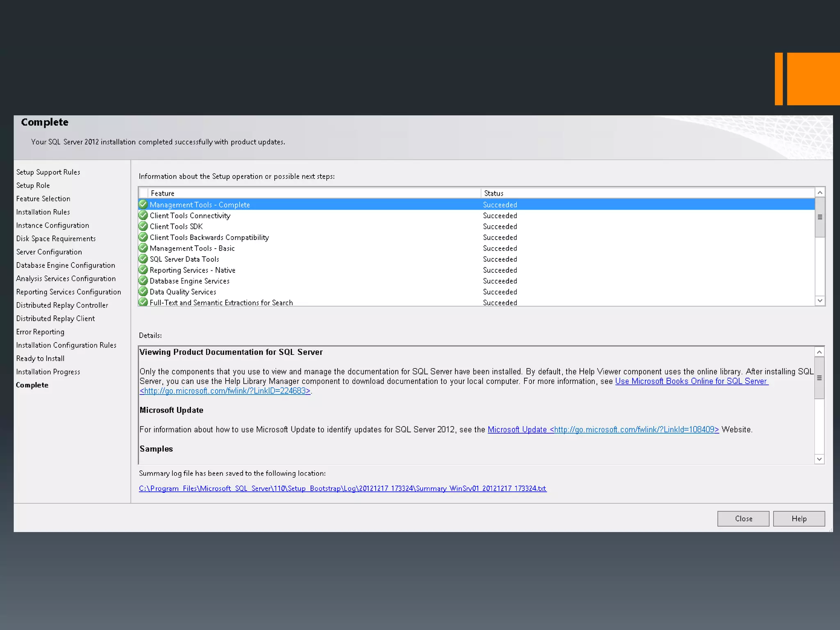Click check icon for Client Tools Backwards Compatibility
The image size is (840, 630).
click(143, 237)
